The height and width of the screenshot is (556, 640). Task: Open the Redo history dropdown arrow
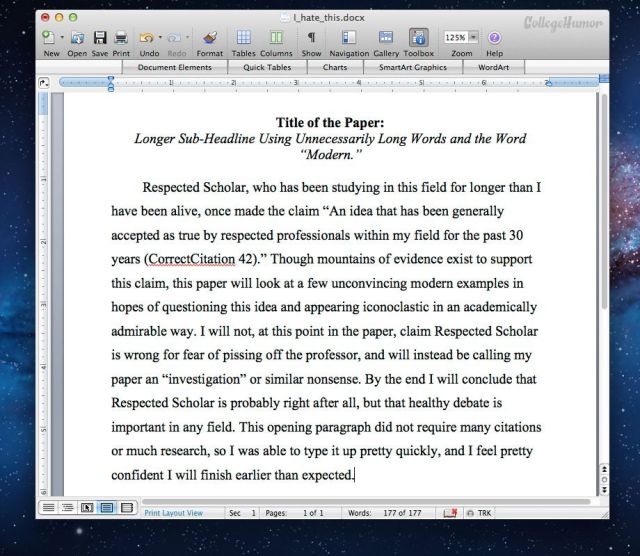[187, 38]
